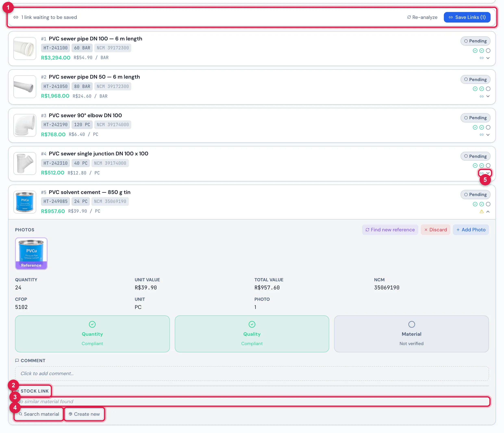Click the Add Photo button

click(x=471, y=230)
